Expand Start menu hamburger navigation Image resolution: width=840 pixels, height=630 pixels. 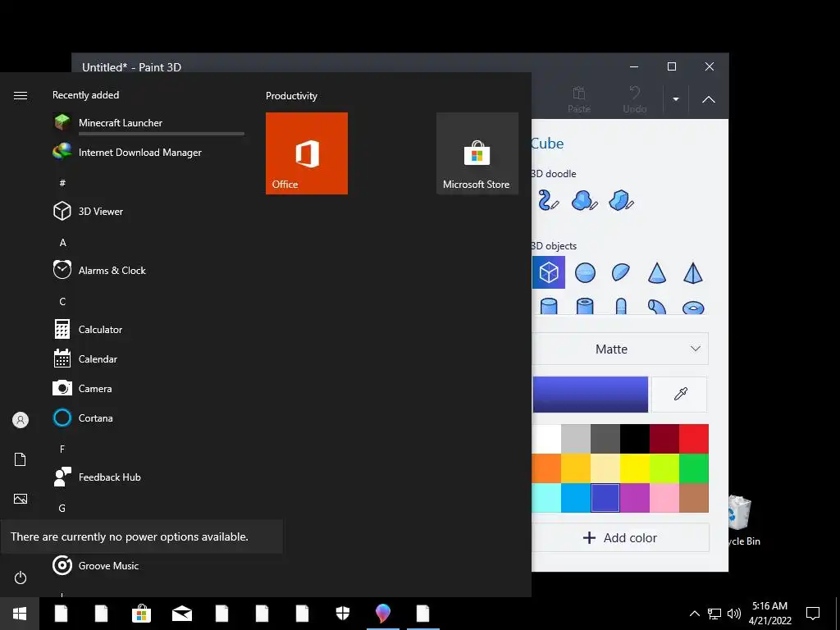(x=21, y=95)
